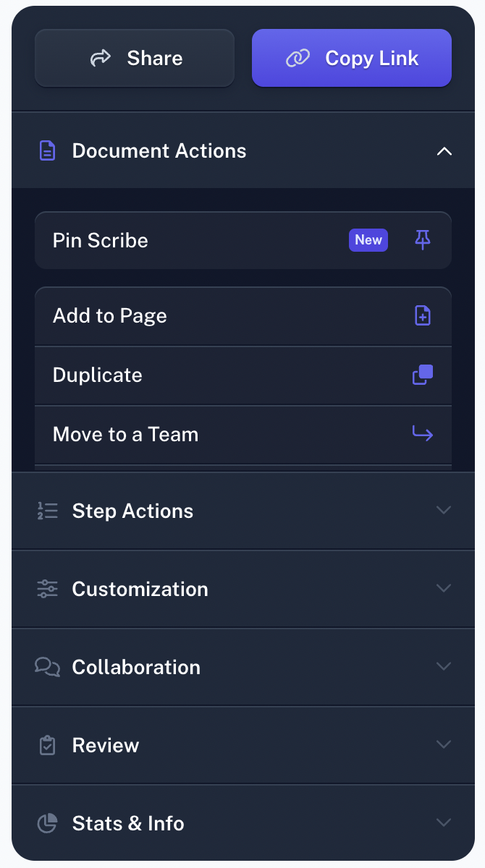Viewport: 485px width, 868px height.
Task: Click the Copy Link button
Action: [352, 57]
